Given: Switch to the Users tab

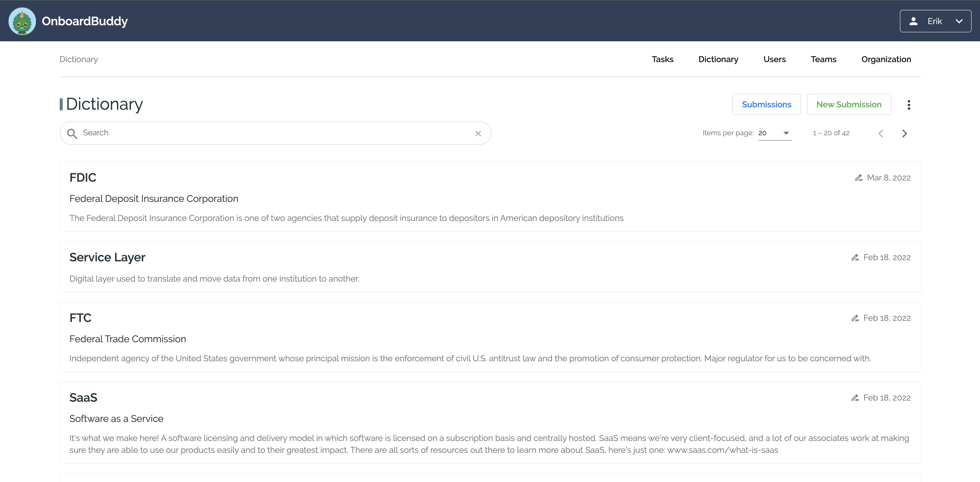Looking at the screenshot, I should click(774, 59).
